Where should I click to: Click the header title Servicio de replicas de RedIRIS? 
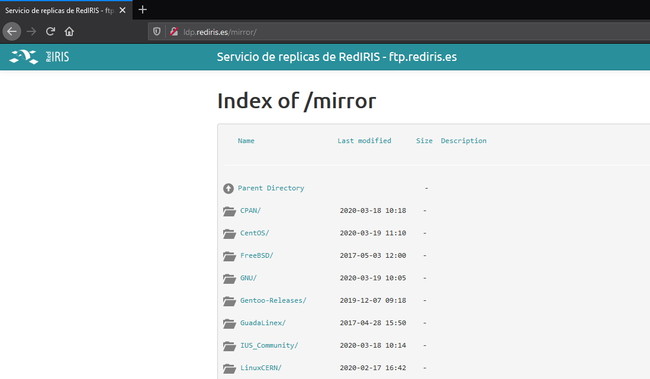point(337,57)
